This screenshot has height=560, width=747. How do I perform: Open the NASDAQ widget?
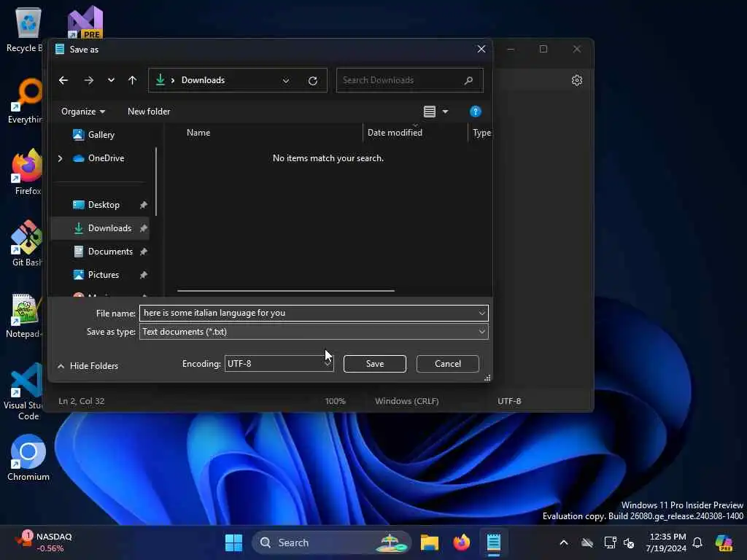click(x=44, y=542)
